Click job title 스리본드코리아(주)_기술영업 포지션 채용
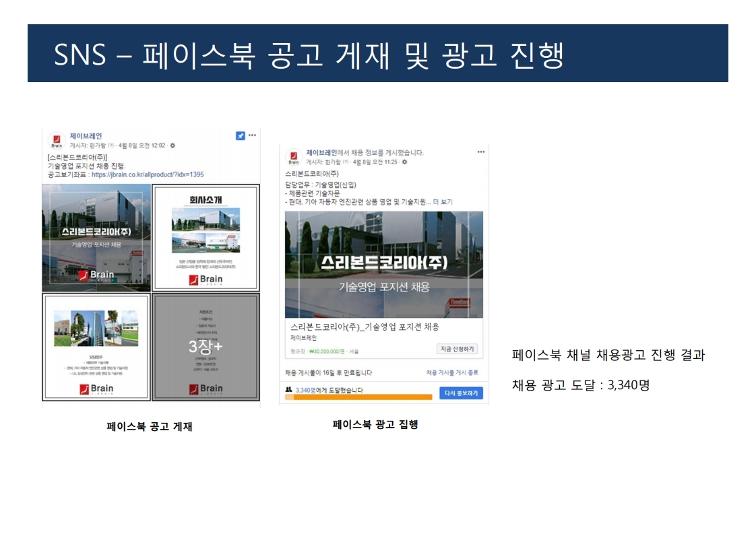The width and height of the screenshot is (756, 534). point(365,327)
